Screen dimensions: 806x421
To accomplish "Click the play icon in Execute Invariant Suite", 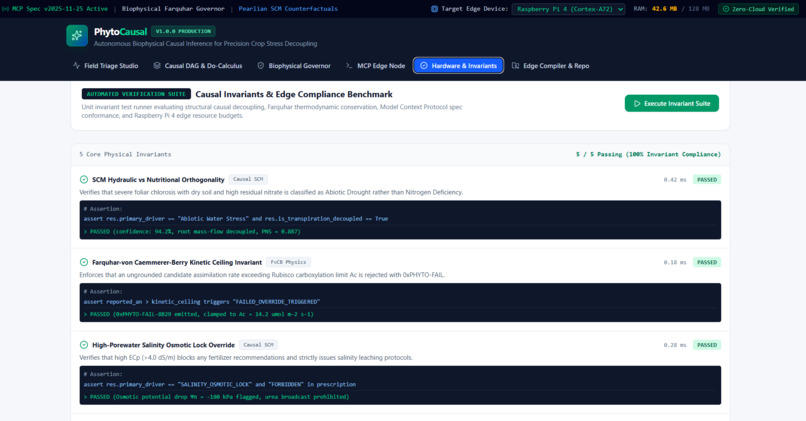I will tap(637, 103).
